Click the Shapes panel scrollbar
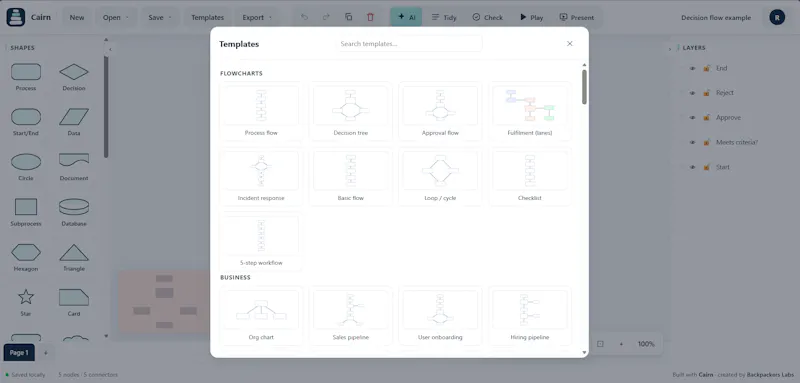800x383 pixels. (x=106, y=107)
